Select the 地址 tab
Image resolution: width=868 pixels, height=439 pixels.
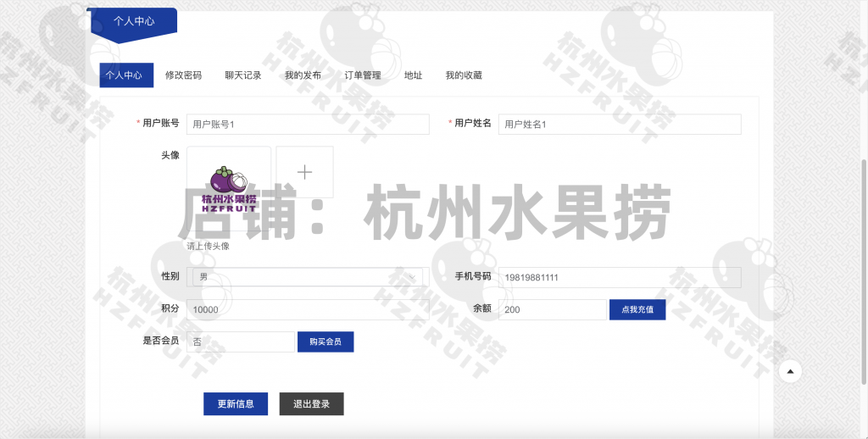(x=413, y=75)
